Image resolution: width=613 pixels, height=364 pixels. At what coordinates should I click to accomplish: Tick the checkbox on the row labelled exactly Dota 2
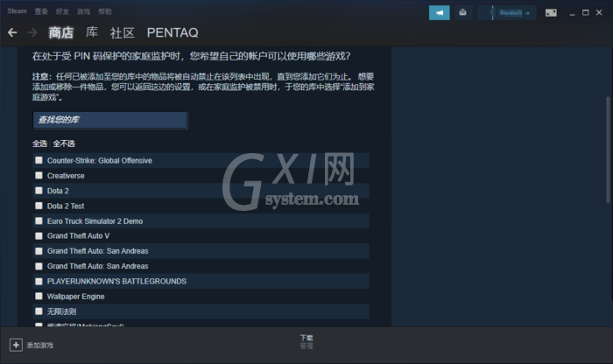click(39, 191)
